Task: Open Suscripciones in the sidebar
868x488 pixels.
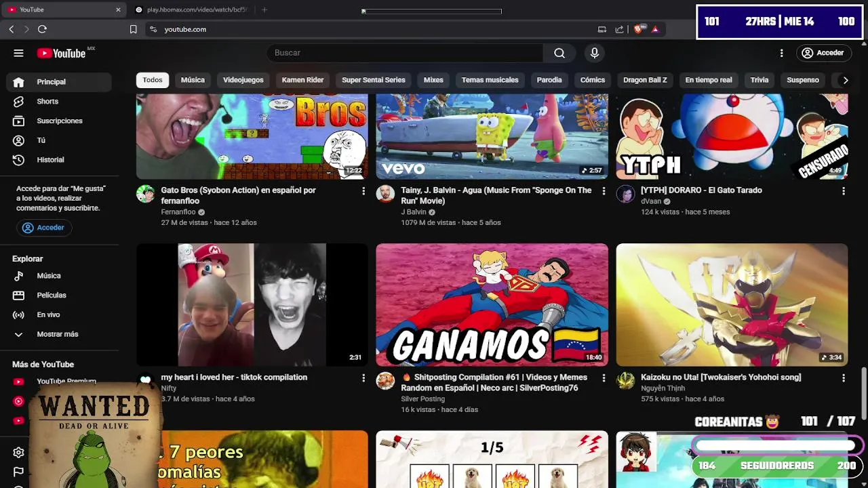Action: tap(58, 121)
